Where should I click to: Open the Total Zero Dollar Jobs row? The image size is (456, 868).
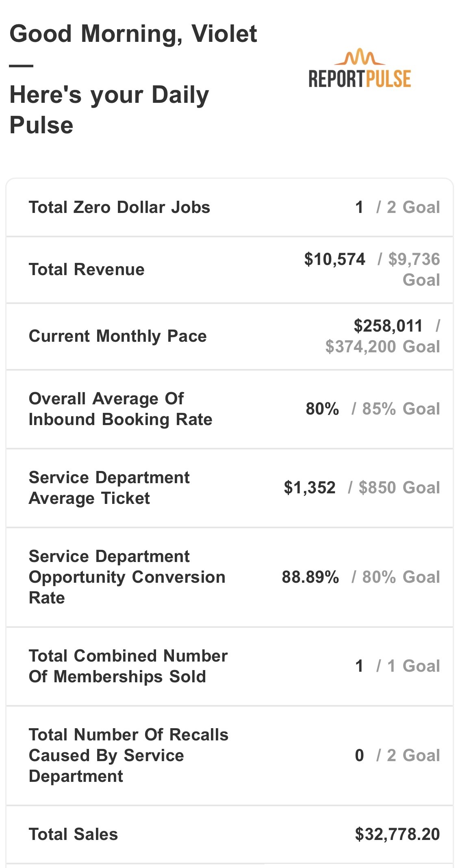230,207
